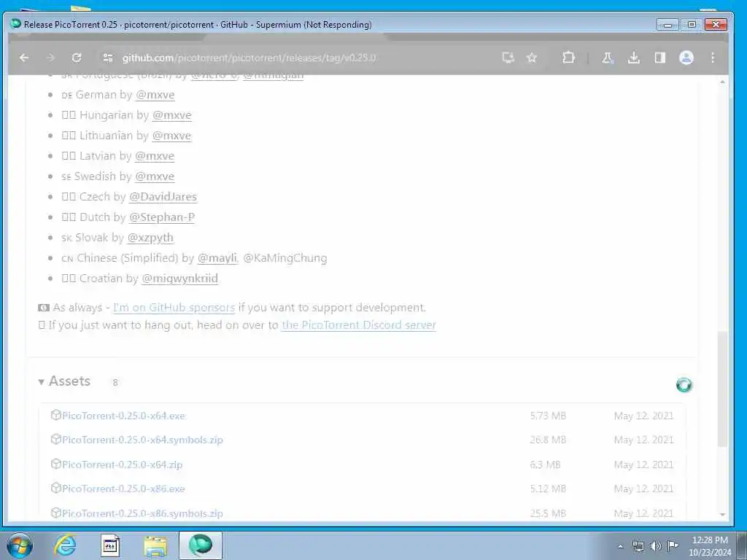Viewport: 747px width, 560px height.
Task: Open @mxve link beside Hungarian
Action: coord(172,115)
